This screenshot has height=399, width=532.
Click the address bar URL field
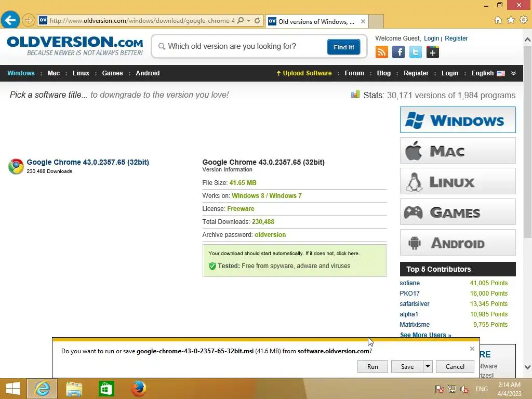pyautogui.click(x=142, y=21)
